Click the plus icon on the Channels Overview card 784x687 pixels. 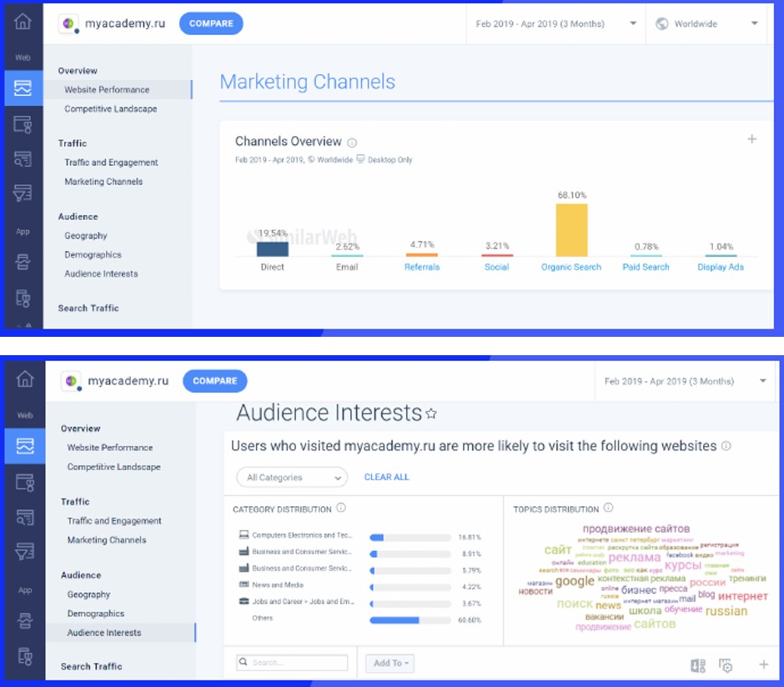click(751, 139)
